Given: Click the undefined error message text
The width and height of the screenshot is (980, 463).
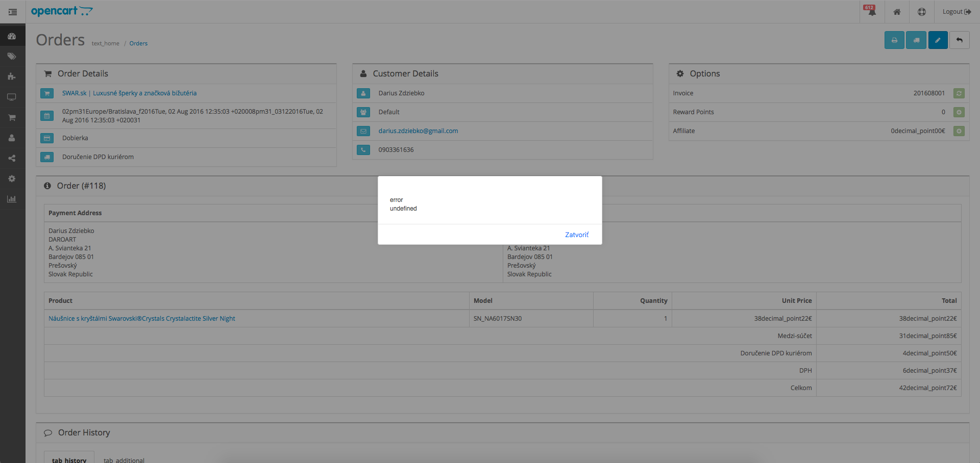Looking at the screenshot, I should [403, 209].
